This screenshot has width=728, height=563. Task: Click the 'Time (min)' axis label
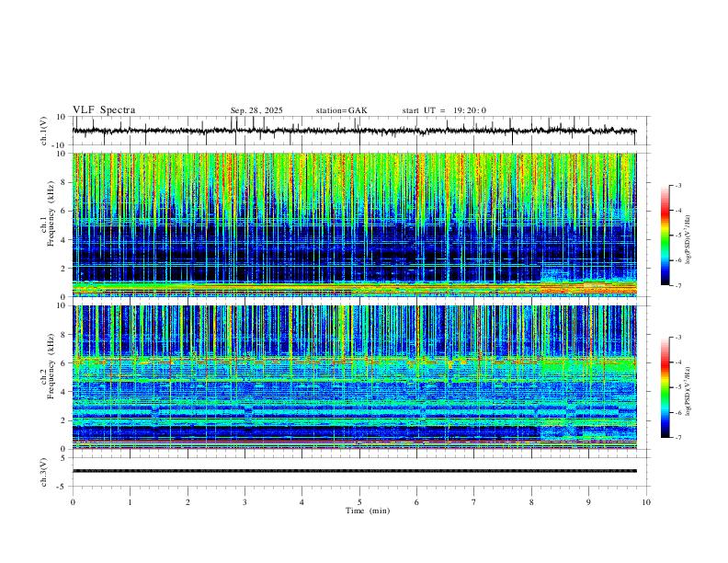pos(368,511)
